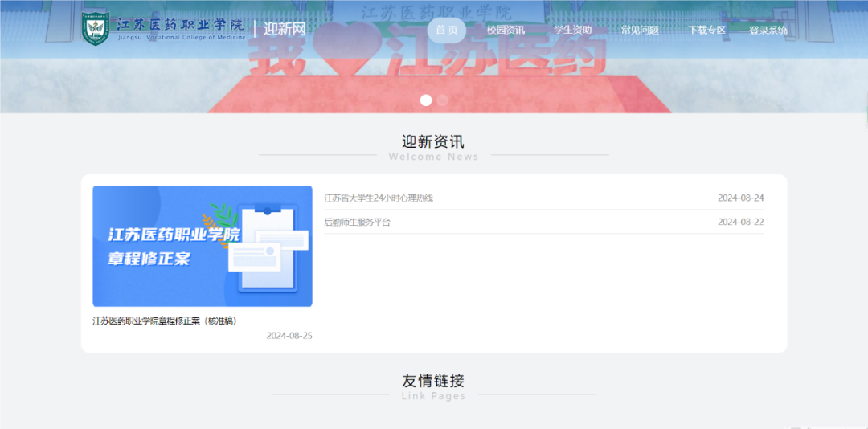Click the Jiangsu Vocational College shield logo

pos(96,28)
